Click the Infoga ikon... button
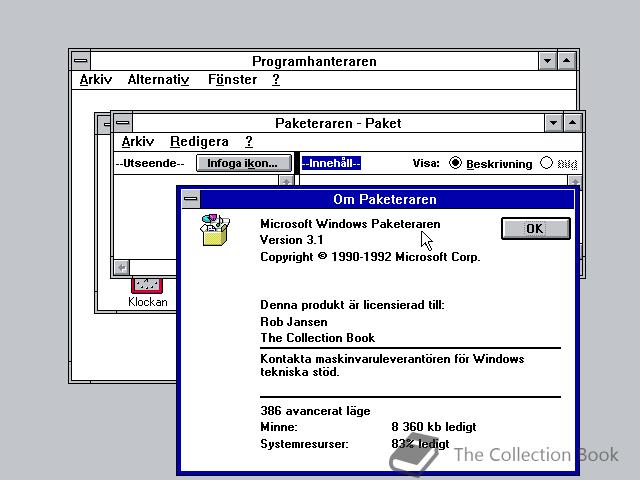Viewport: 640px width, 480px height. (x=244, y=163)
